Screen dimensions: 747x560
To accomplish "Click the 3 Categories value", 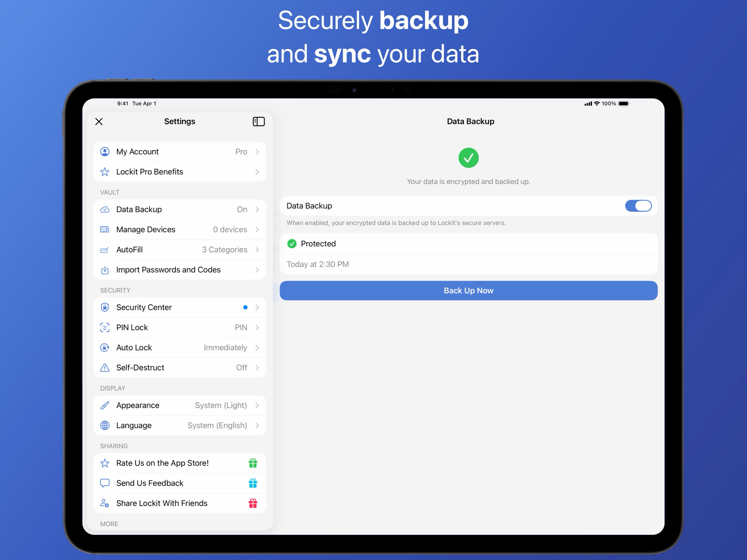I will 224,250.
